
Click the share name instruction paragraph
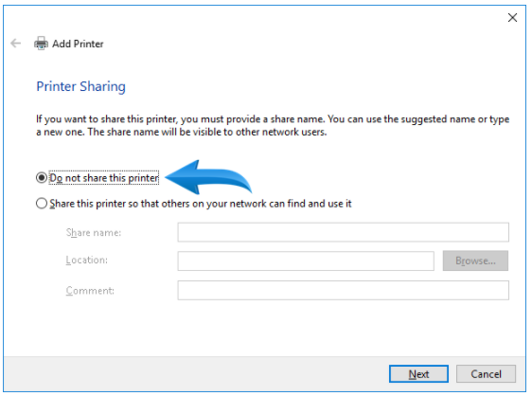click(x=273, y=125)
